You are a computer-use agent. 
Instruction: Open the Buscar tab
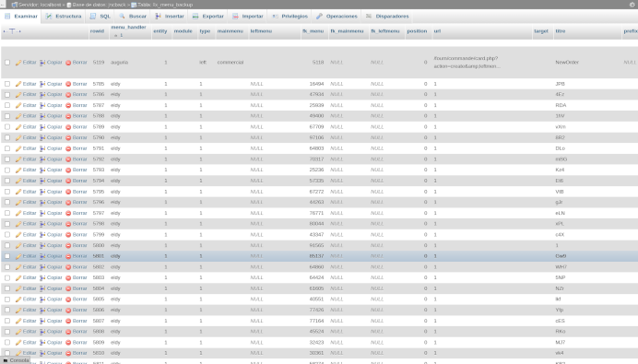coord(133,17)
